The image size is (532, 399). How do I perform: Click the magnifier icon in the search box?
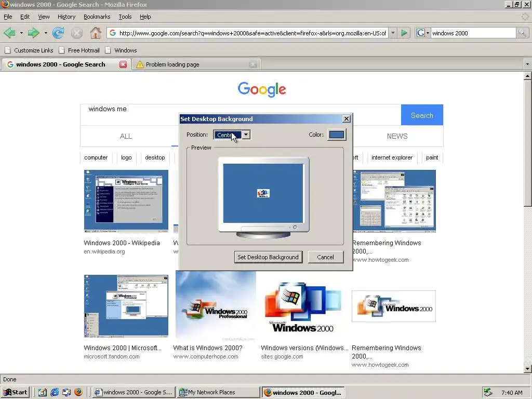pos(522,33)
